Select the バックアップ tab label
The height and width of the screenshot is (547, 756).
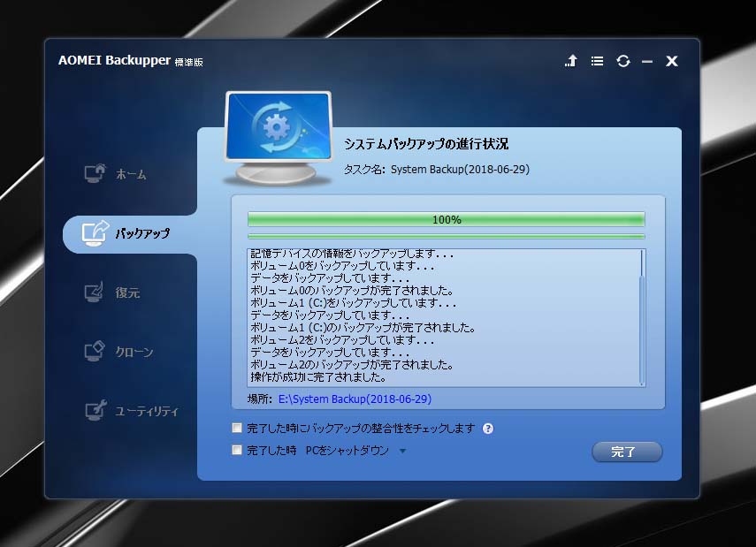tap(142, 234)
